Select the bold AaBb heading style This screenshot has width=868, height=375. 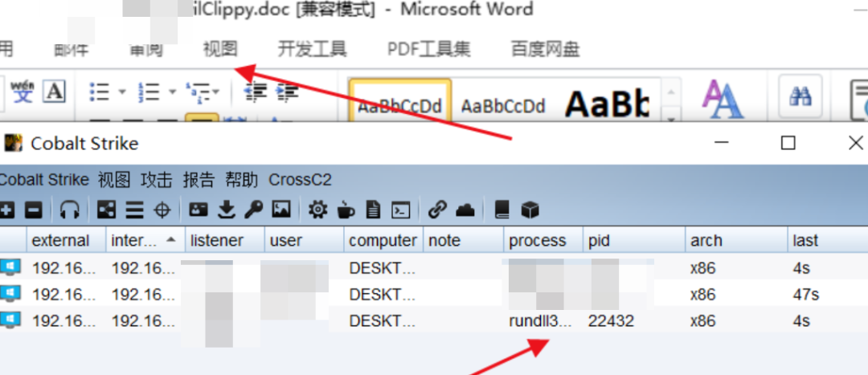point(606,102)
